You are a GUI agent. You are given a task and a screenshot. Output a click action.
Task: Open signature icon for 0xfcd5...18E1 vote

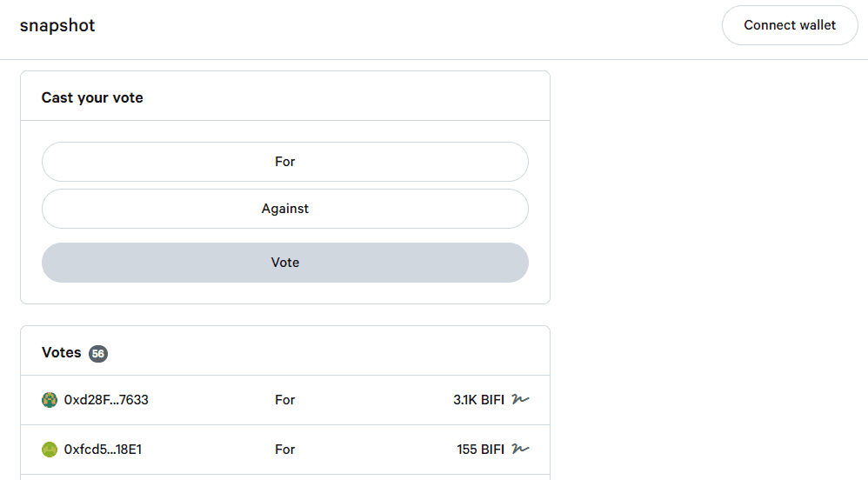click(x=520, y=450)
